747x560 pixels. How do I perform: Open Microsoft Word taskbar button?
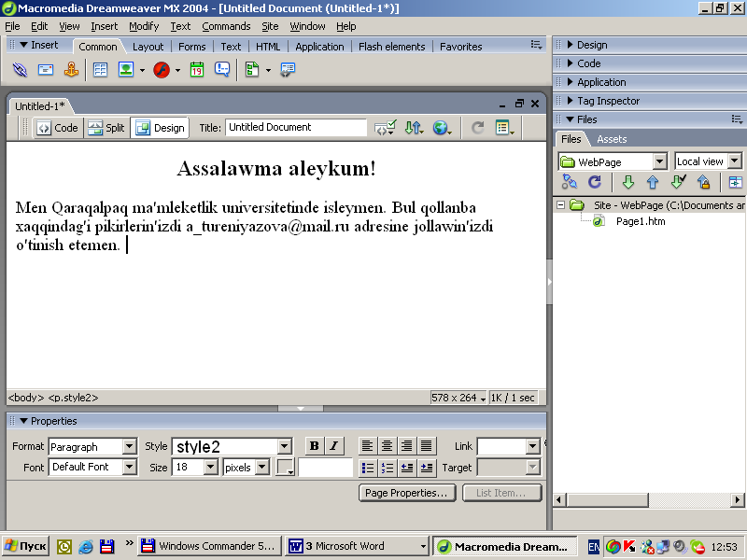pos(358,546)
